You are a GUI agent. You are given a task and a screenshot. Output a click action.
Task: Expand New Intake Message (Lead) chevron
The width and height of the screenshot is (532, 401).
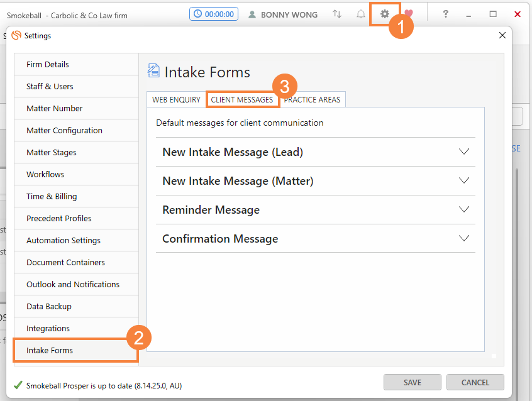(x=464, y=151)
